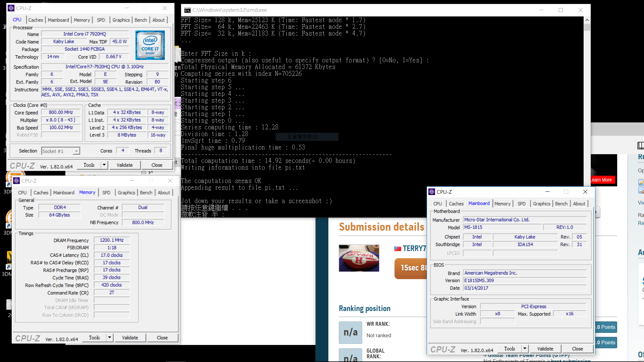Click Close button in the Mainboard window
The width and height of the screenshot is (644, 362).
578,349
